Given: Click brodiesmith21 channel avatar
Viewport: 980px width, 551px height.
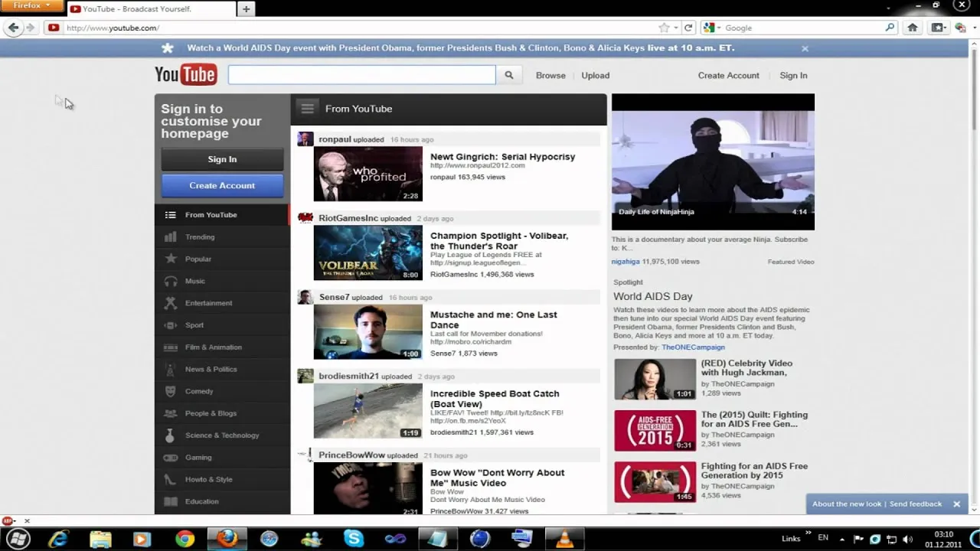Looking at the screenshot, I should 305,376.
